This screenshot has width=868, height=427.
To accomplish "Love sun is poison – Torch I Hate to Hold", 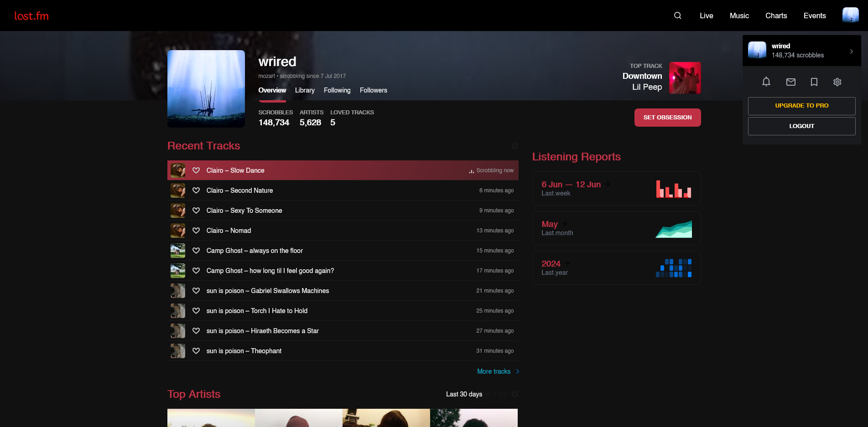I will pos(196,311).
